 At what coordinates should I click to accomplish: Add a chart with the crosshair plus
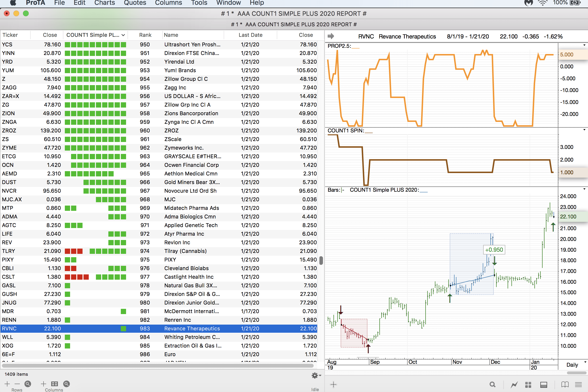(333, 385)
